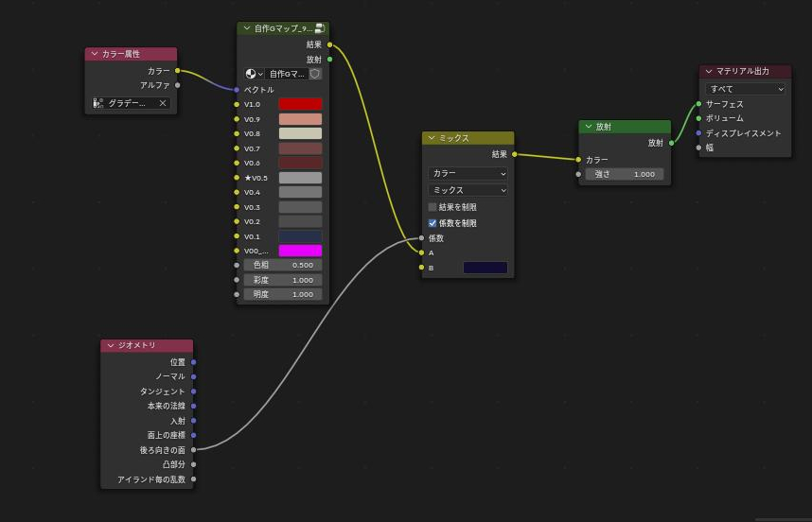
Task: Open the ミックス blend mode dropdown
Action: 468,190
